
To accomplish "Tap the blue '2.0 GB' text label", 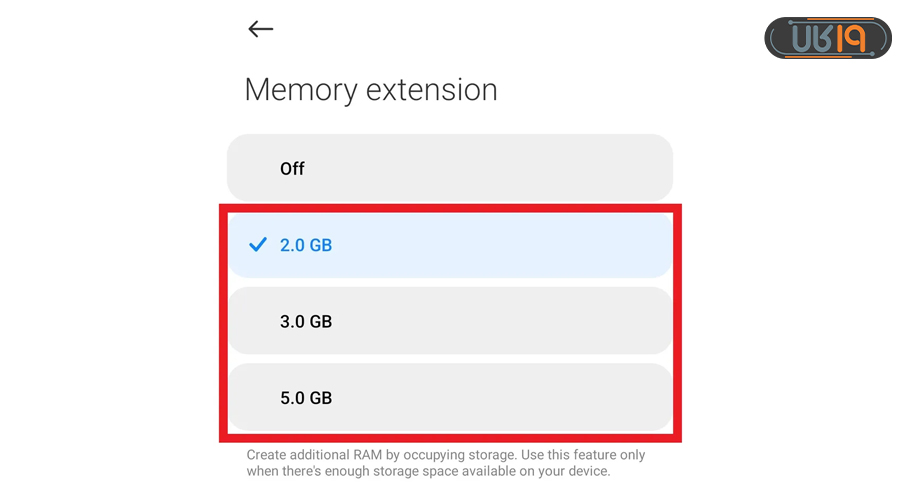I will 306,245.
